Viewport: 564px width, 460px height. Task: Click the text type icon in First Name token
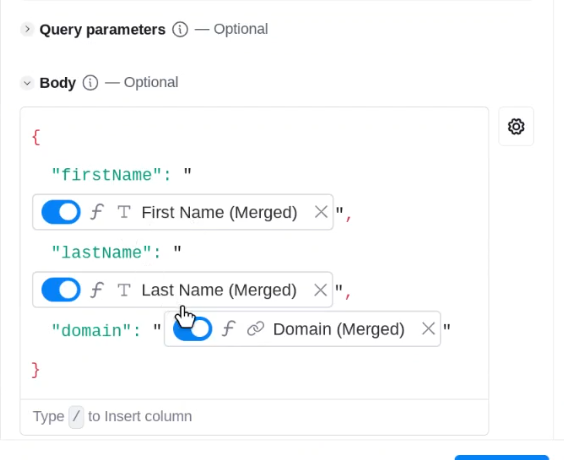pos(124,212)
